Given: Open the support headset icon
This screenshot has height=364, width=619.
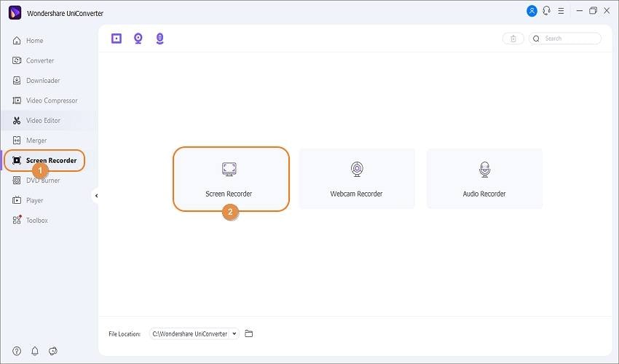Looking at the screenshot, I should click(x=547, y=11).
